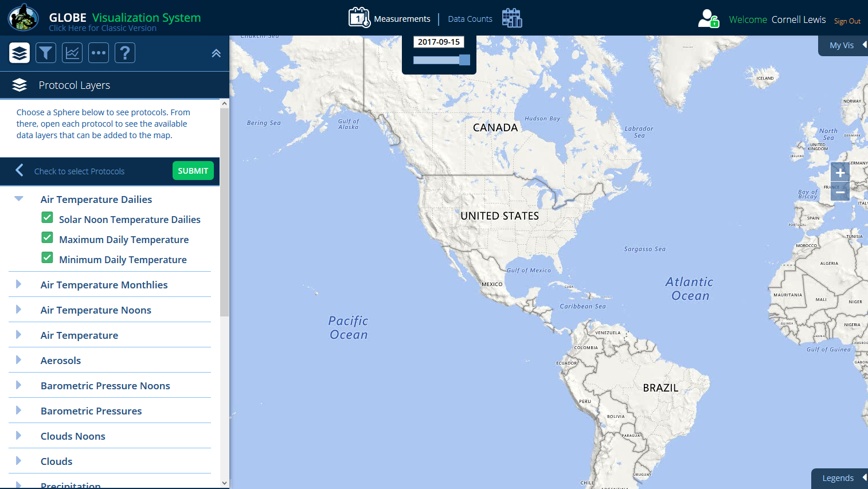This screenshot has height=489, width=868.
Task: Open Click Here for Classic Version link
Action: pyautogui.click(x=103, y=28)
